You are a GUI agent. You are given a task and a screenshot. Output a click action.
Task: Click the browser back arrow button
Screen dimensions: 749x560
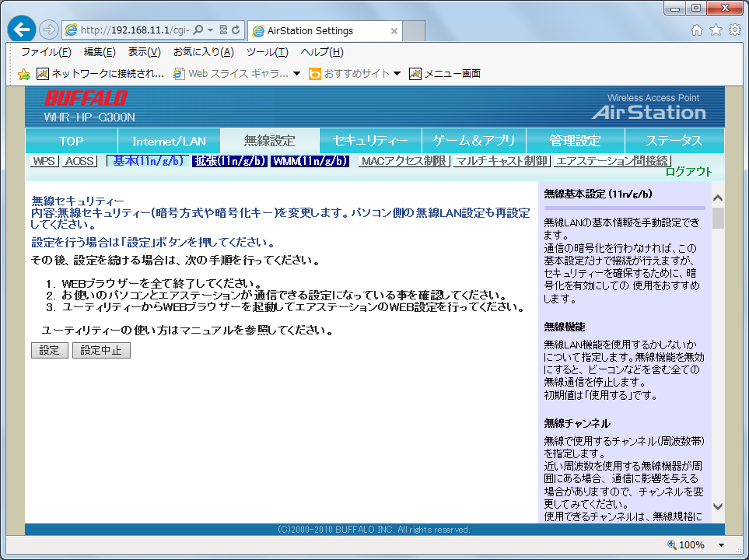tap(22, 30)
